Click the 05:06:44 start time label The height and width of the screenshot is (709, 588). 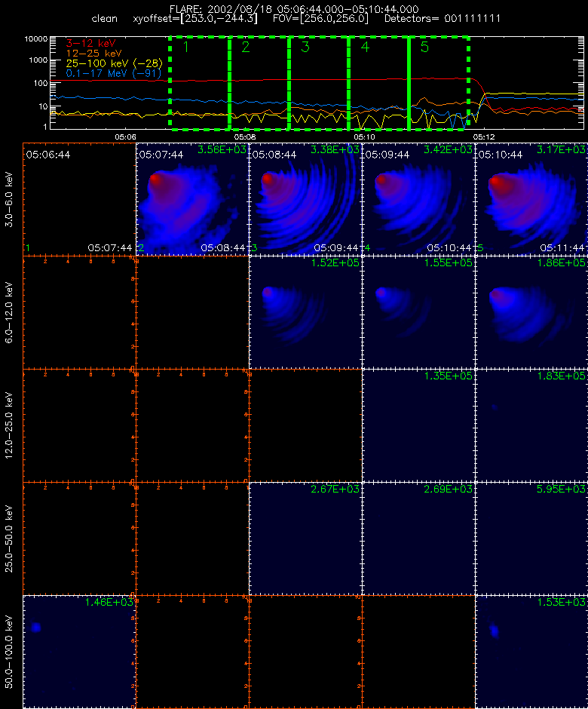(48, 155)
